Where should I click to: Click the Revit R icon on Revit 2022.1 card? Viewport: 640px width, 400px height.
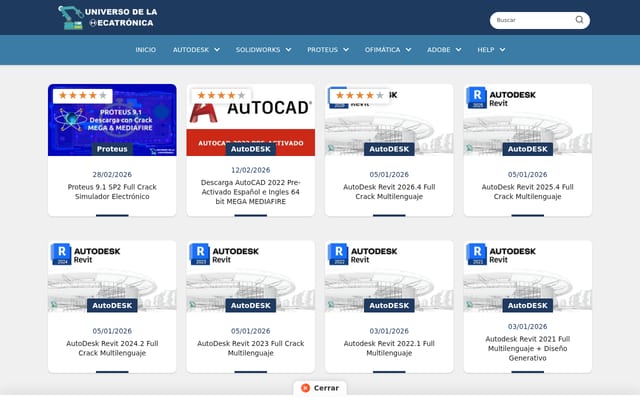(338, 253)
